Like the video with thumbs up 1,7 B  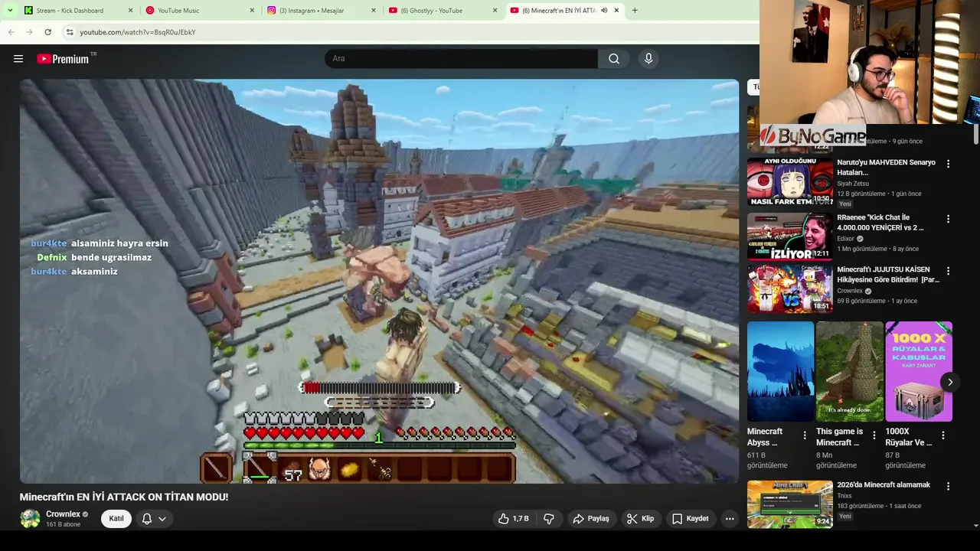[513, 519]
